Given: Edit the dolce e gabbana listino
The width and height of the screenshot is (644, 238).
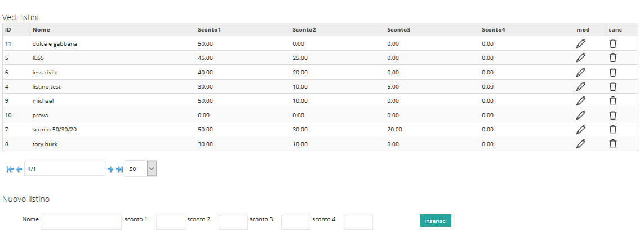Looking at the screenshot, I should pyautogui.click(x=581, y=43).
